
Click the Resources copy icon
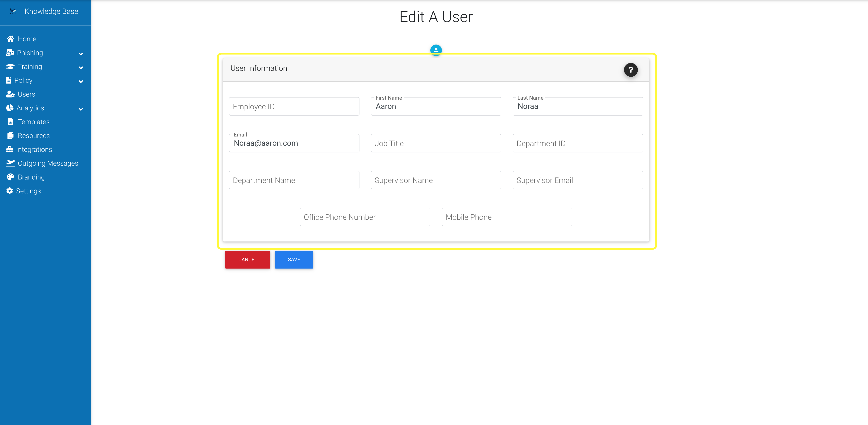(x=10, y=135)
